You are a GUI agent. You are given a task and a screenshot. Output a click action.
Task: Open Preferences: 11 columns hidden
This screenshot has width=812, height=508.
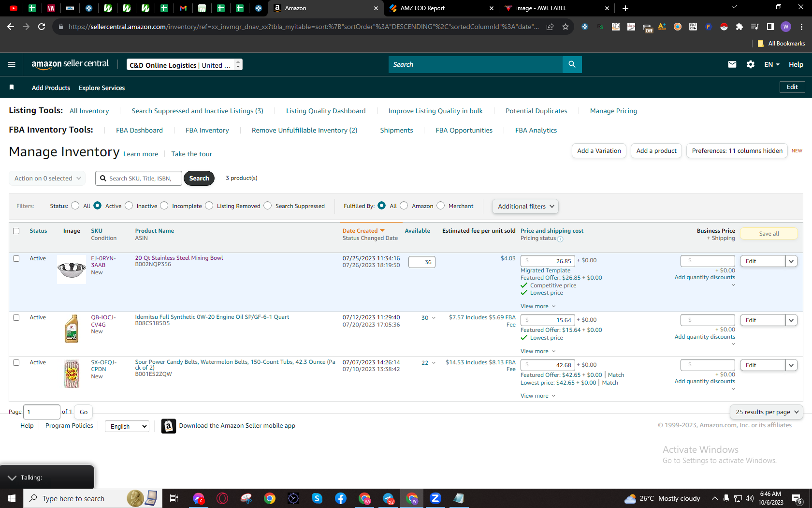click(737, 151)
